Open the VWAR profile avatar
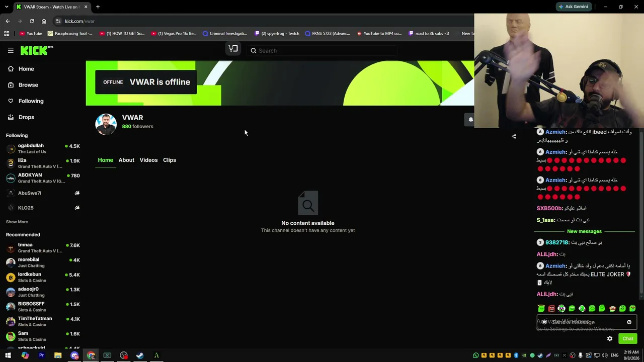Viewport: 644px width, 362px height. point(106,124)
